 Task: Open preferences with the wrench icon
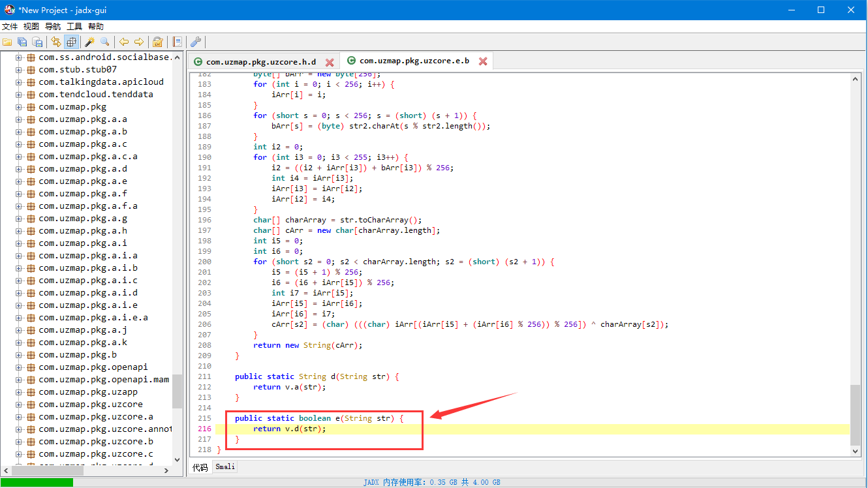[x=195, y=42]
